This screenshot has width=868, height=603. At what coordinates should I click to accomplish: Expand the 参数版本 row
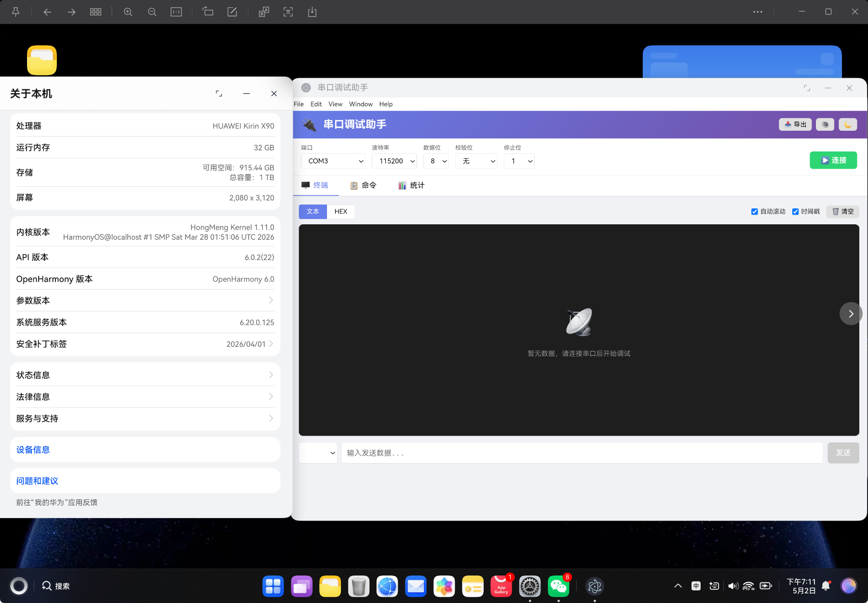pos(145,301)
